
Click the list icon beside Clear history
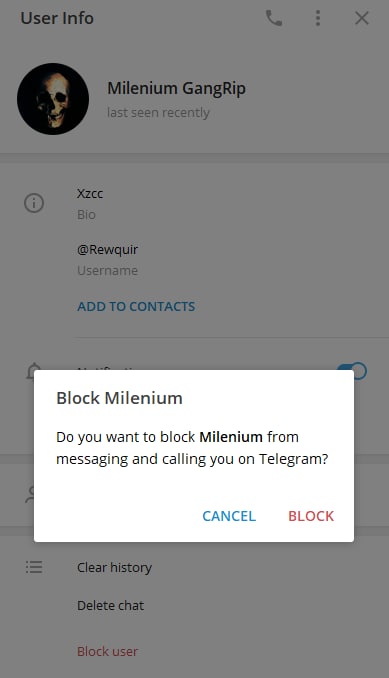[x=34, y=567]
